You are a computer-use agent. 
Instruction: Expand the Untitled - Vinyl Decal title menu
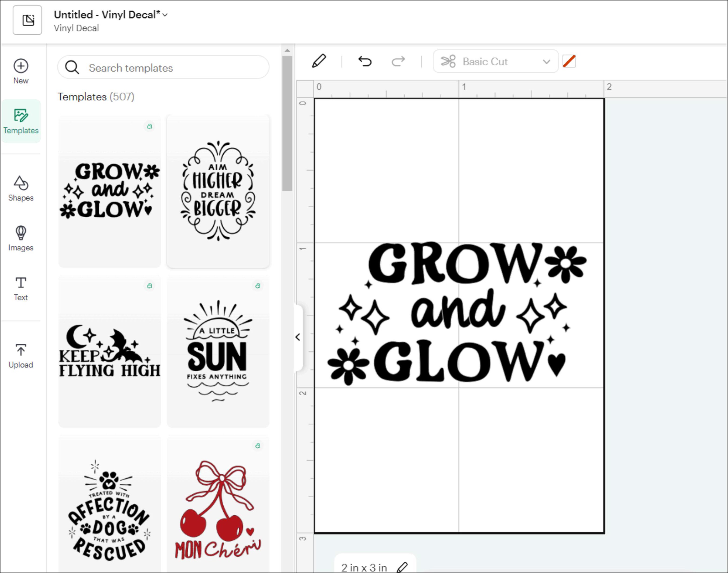click(x=165, y=15)
